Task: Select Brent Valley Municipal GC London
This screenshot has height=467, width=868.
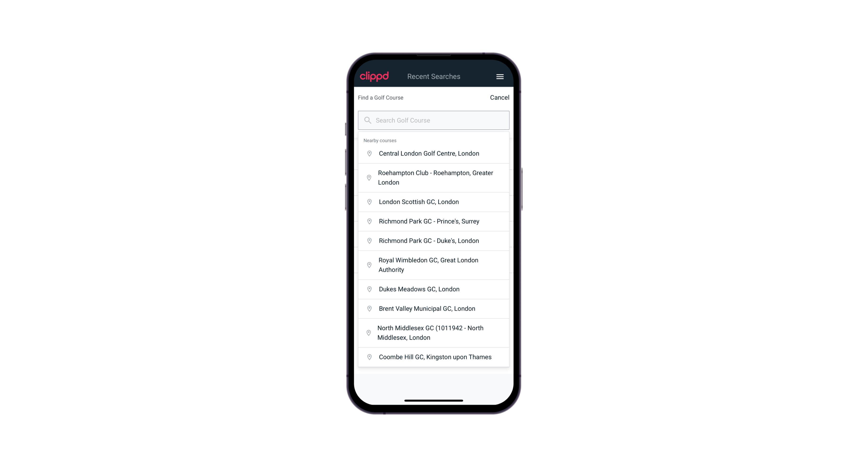Action: click(434, 308)
